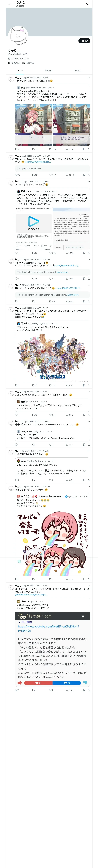Bookmark the first post

84,149
